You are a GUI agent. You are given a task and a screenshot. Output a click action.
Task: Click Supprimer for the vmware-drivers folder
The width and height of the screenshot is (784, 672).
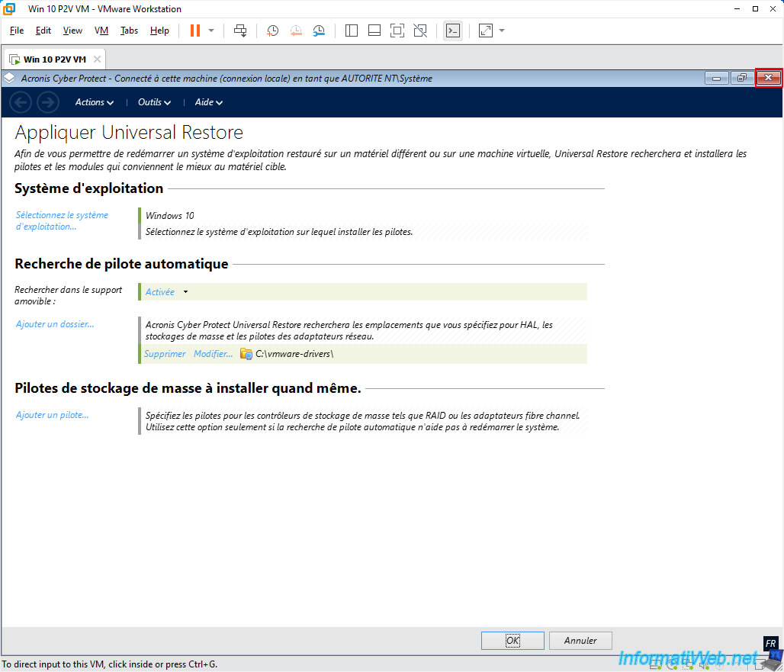[165, 353]
